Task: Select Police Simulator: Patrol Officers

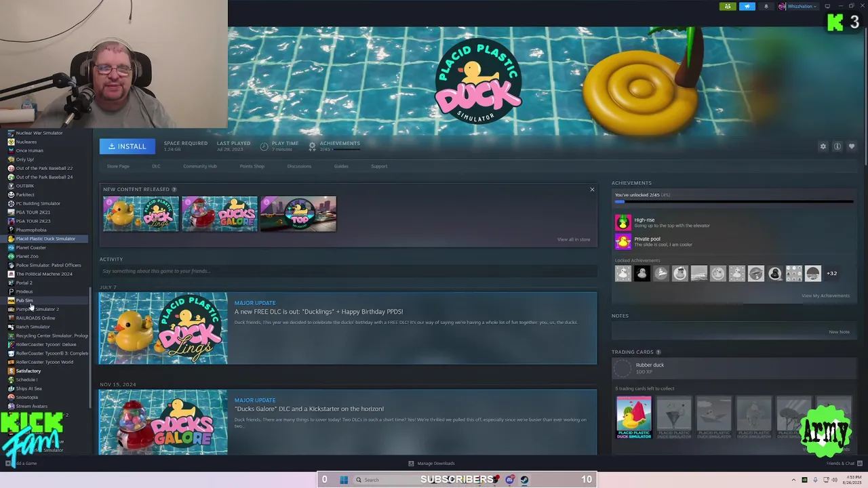Action: coord(48,265)
